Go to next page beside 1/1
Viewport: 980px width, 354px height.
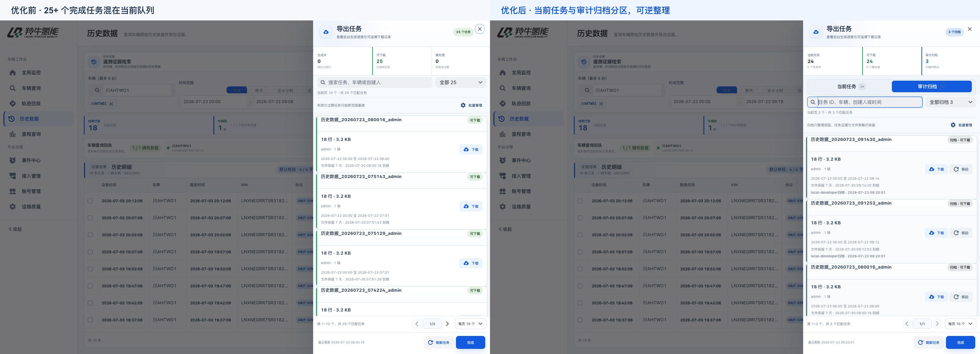[937, 324]
